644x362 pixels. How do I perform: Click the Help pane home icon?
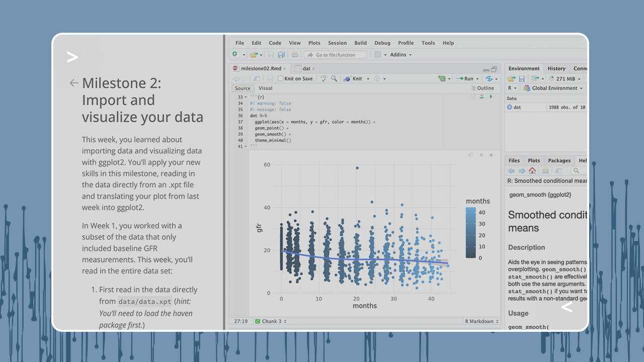532,171
